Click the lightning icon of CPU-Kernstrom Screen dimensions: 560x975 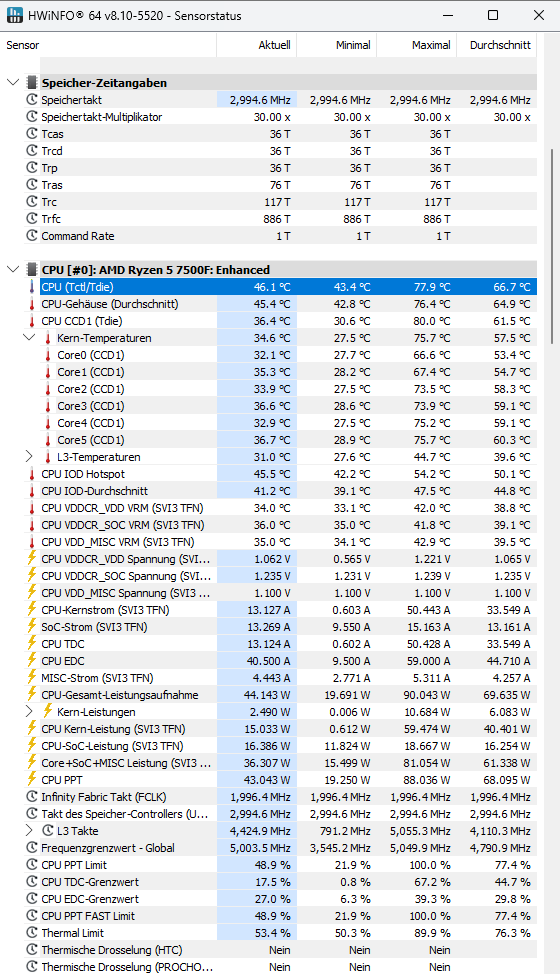click(x=32, y=609)
